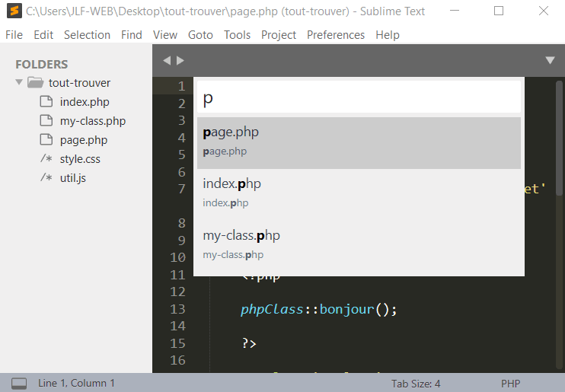Click the page.php file icon
565x392 pixels.
[x=46, y=139]
